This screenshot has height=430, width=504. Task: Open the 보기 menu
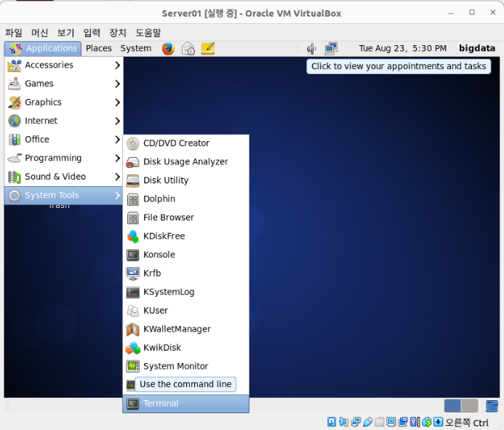[x=65, y=33]
